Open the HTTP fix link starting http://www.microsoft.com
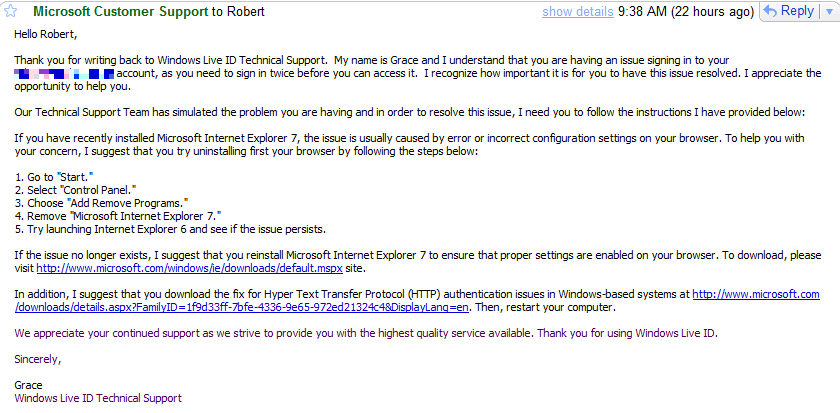 (755, 294)
